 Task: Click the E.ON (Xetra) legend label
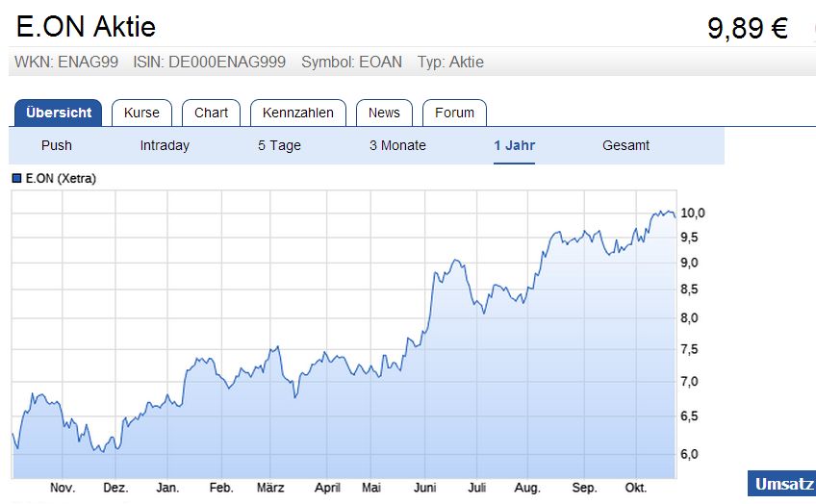(x=61, y=178)
